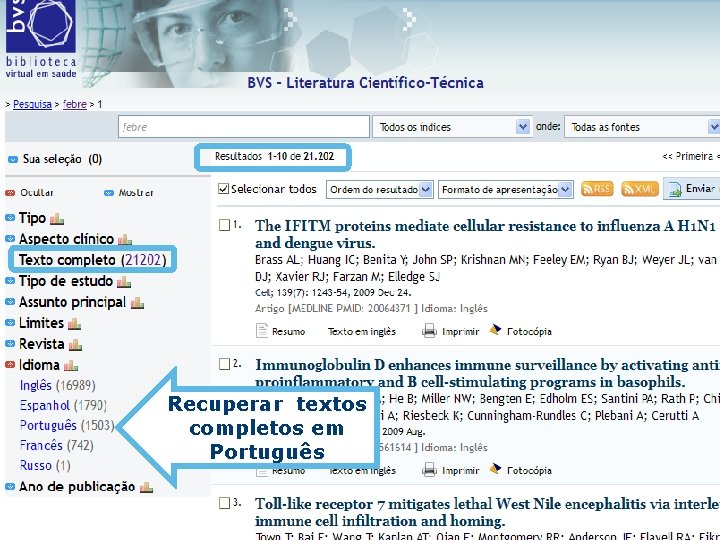
Task: Click the chart icon beside Idioma
Action: 71,366
